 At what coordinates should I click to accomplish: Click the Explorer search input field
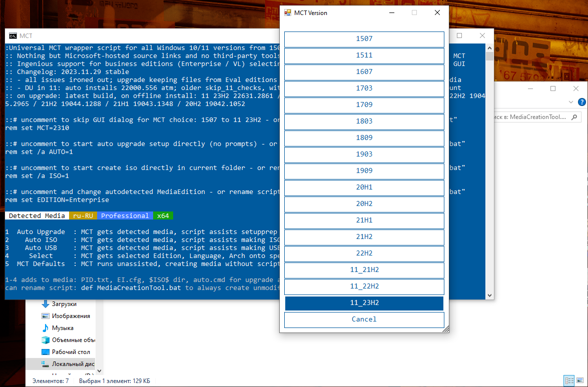coord(530,116)
